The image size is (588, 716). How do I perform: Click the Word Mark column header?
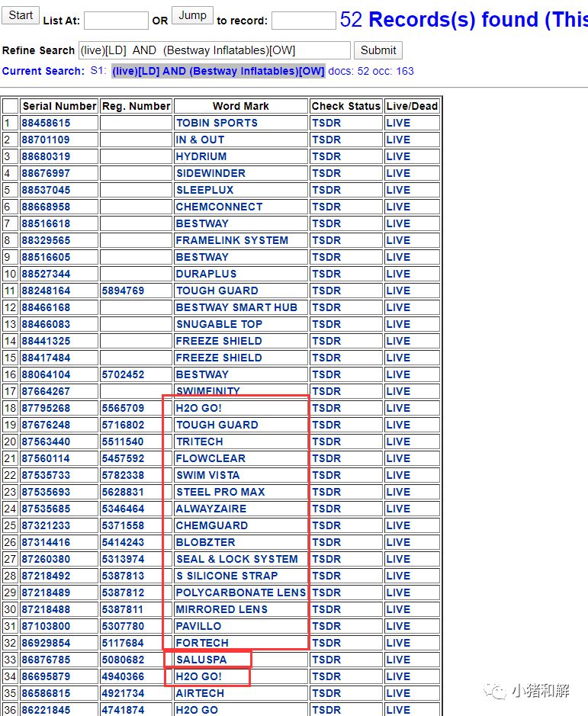[x=240, y=106]
